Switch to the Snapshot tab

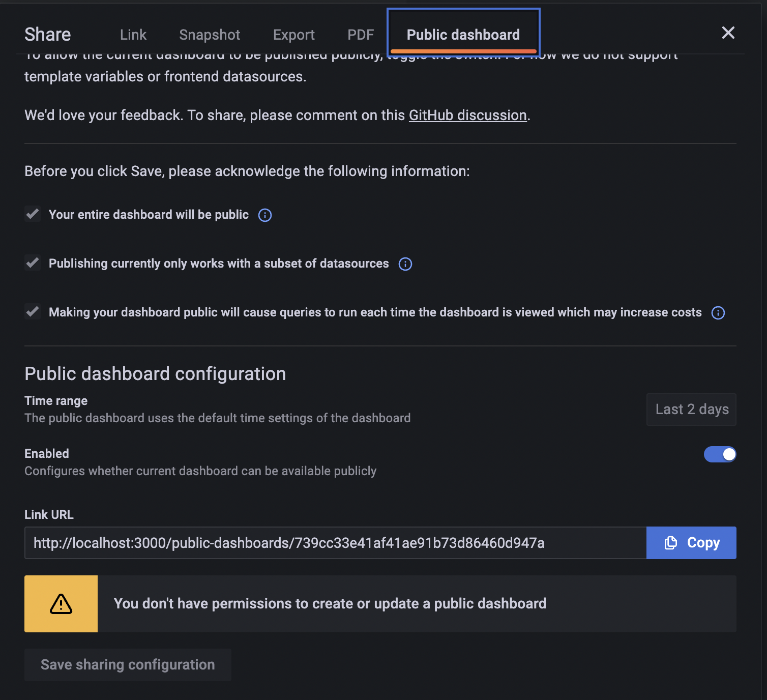click(209, 35)
